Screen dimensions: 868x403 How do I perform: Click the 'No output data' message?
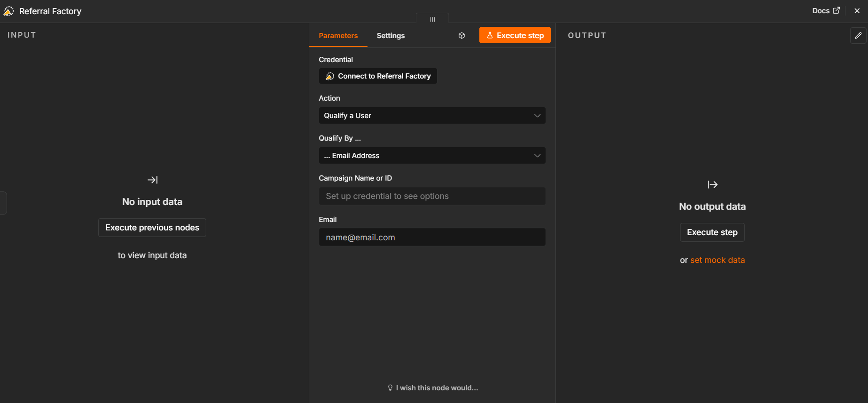click(712, 206)
